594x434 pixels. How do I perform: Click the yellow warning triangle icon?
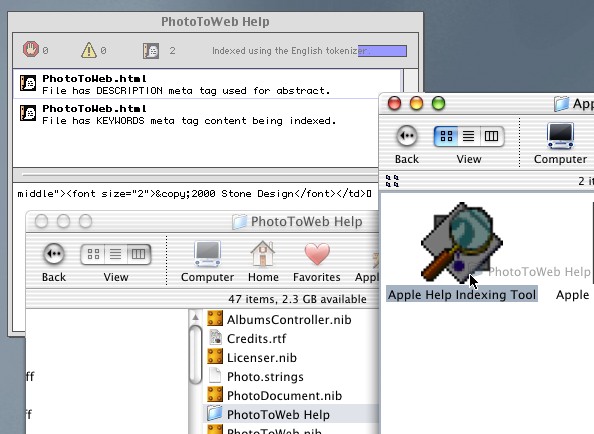click(x=89, y=50)
